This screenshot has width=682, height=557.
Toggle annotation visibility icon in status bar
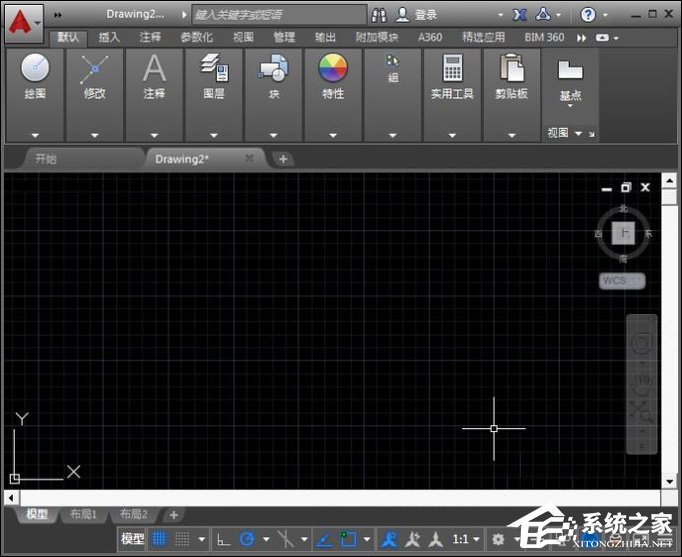389,540
